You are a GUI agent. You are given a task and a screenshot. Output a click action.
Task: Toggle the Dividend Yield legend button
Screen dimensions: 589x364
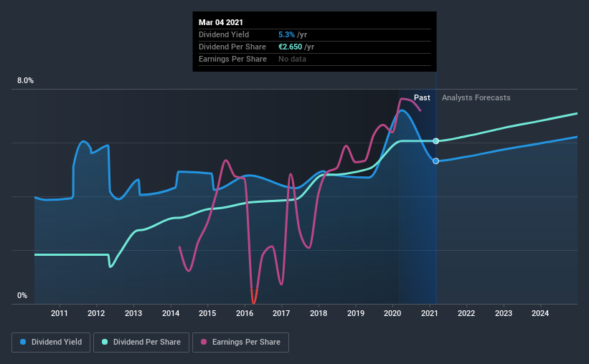pyautogui.click(x=51, y=343)
